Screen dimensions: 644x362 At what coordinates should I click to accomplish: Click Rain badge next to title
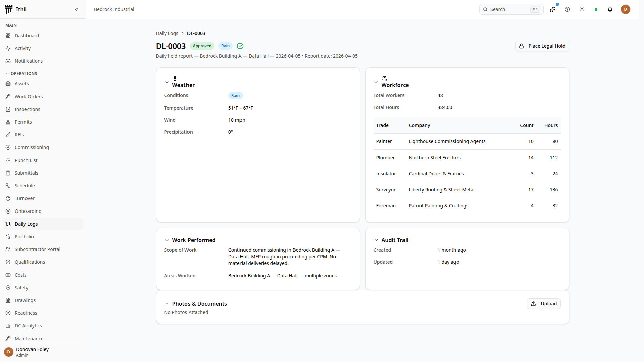225,46
